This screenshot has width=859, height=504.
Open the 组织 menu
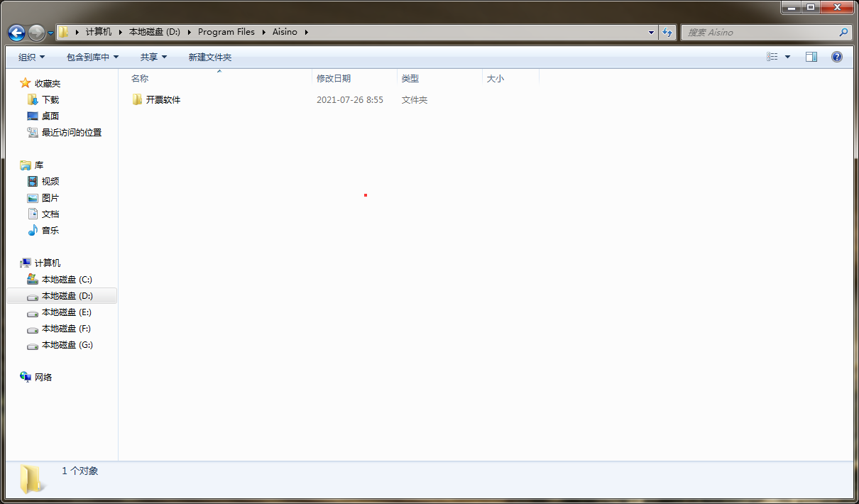pyautogui.click(x=31, y=57)
